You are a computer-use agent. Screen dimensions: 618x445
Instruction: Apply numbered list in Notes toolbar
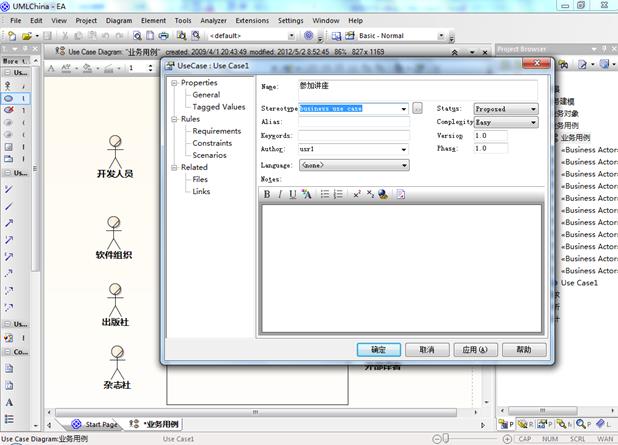(x=338, y=194)
